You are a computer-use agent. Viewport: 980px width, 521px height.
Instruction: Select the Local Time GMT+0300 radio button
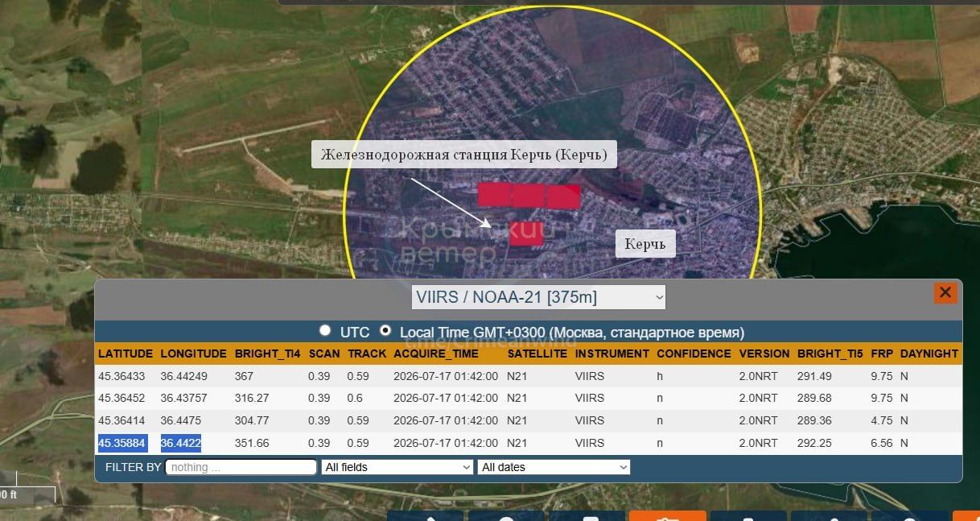pyautogui.click(x=385, y=331)
